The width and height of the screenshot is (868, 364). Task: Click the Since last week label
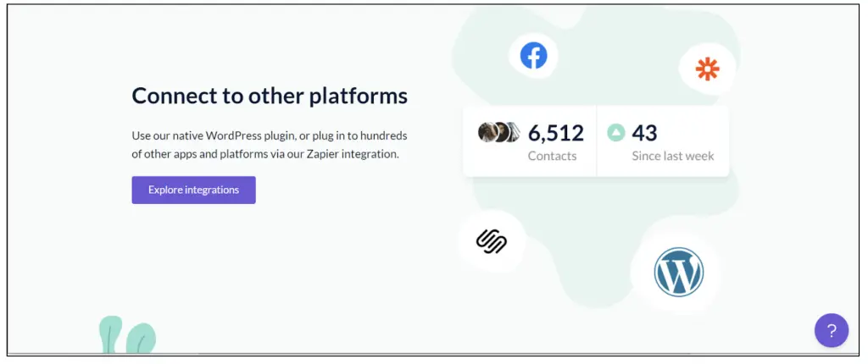click(x=672, y=156)
